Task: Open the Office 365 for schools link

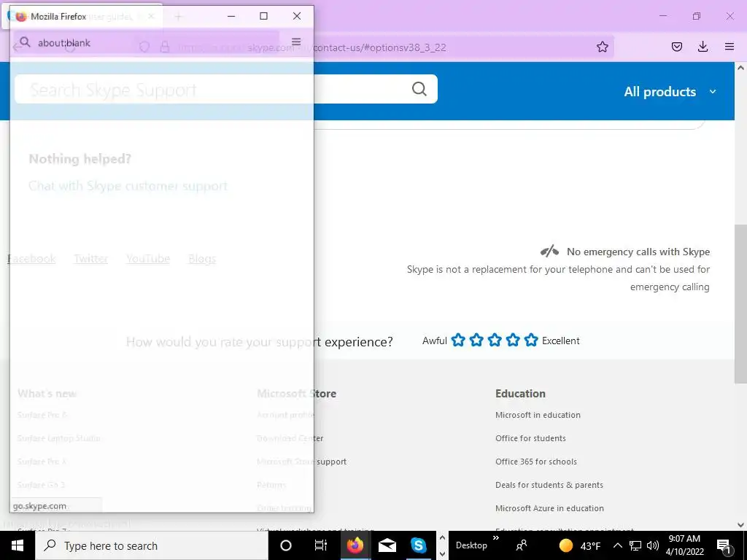Action: coord(536,462)
